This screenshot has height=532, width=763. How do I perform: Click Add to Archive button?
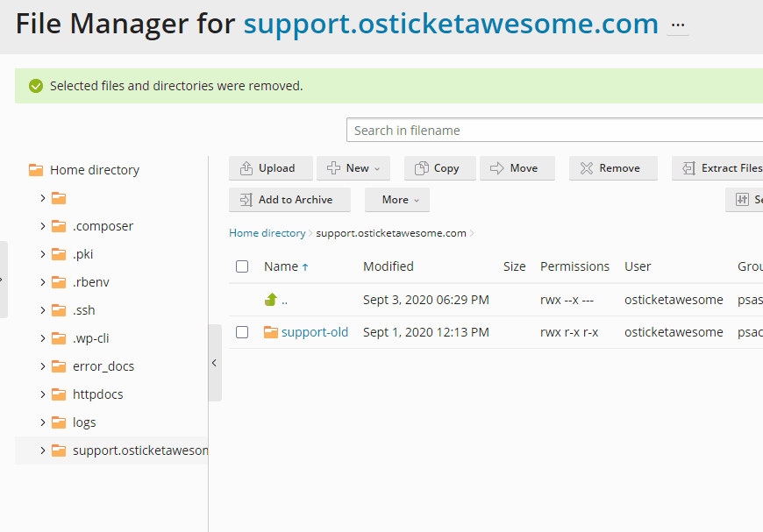(289, 200)
